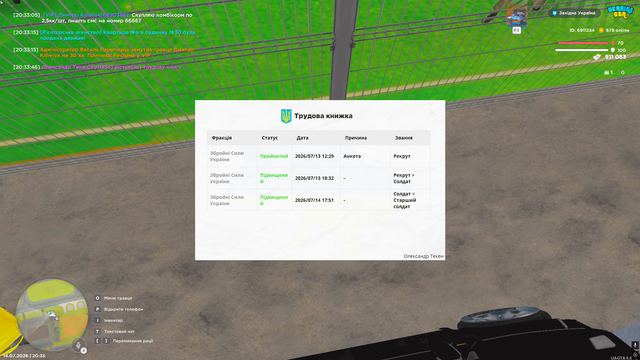Click the P key hint for phone
The height and width of the screenshot is (360, 640).
coord(97,309)
